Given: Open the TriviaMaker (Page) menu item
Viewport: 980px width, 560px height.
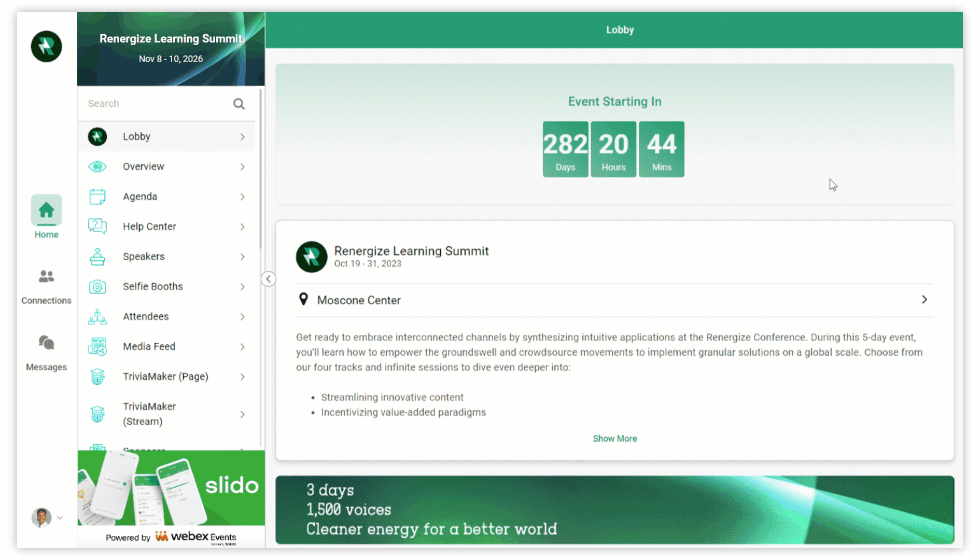Looking at the screenshot, I should [x=166, y=376].
